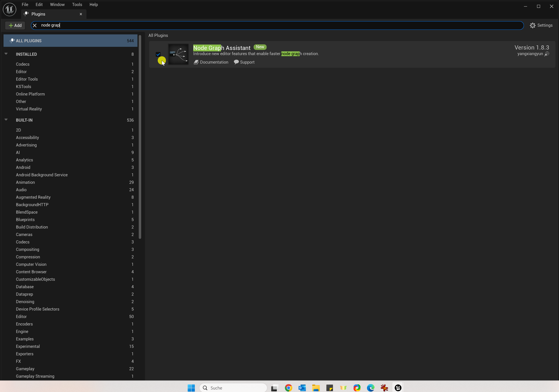Click the Unreal Engine logo icon
The width and height of the screenshot is (559, 392).
10,10
